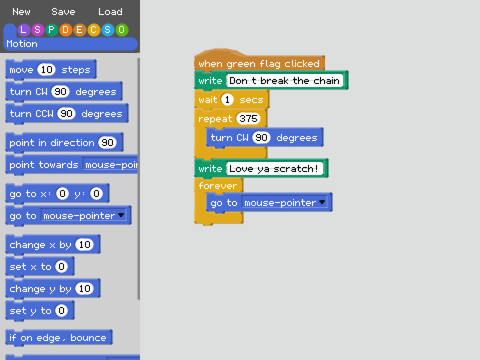Click the 'repeat' block label in the script
The width and height of the screenshot is (480, 360).
click(x=215, y=119)
